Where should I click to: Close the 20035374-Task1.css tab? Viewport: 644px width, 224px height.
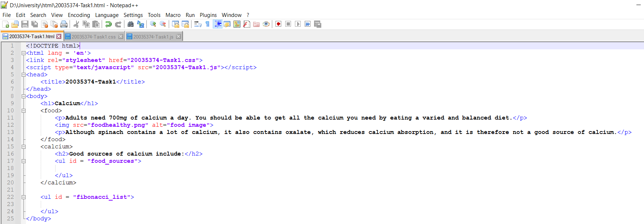[x=121, y=37]
